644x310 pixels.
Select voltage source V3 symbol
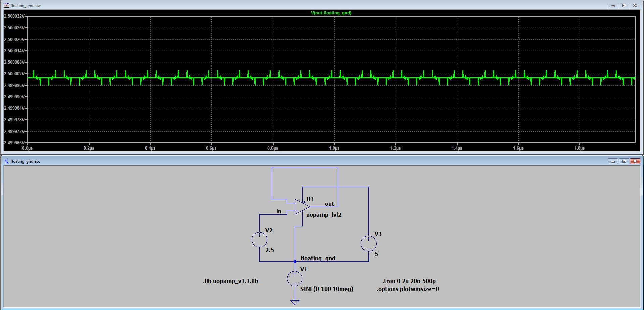tap(368, 243)
